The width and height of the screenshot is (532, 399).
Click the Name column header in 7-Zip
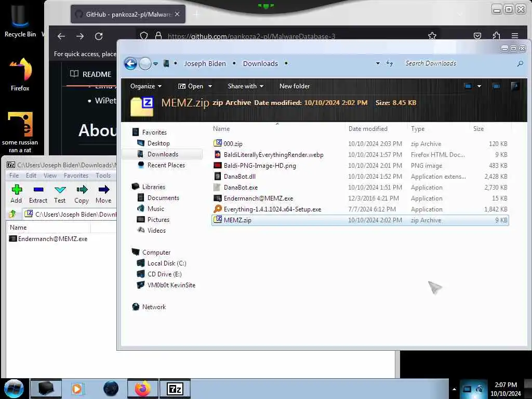tap(48, 228)
